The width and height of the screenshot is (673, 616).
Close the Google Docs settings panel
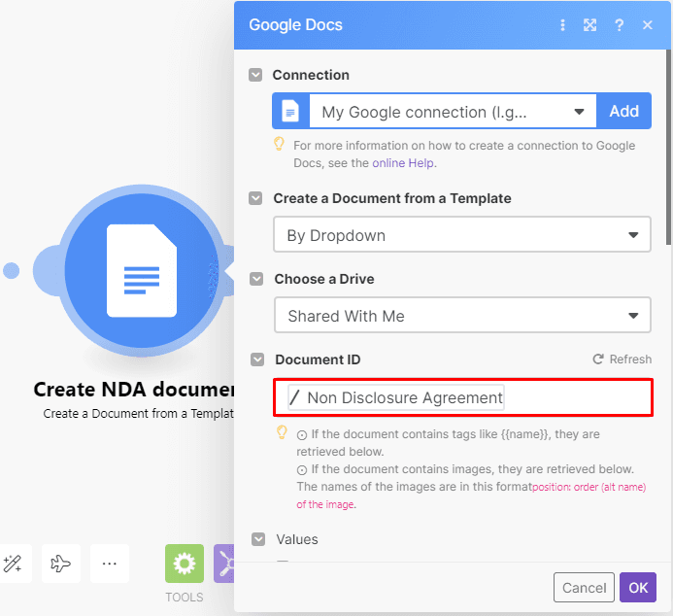tap(647, 25)
